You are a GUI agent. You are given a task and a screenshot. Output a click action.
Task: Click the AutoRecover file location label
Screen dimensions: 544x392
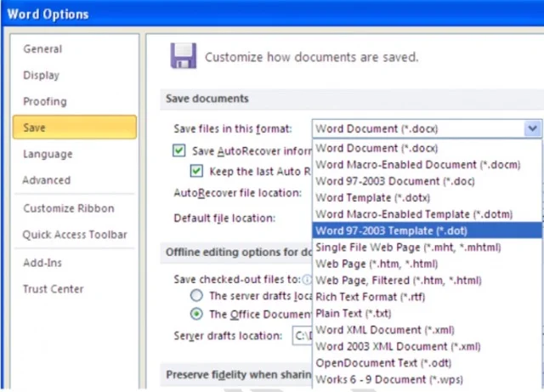[x=238, y=193]
